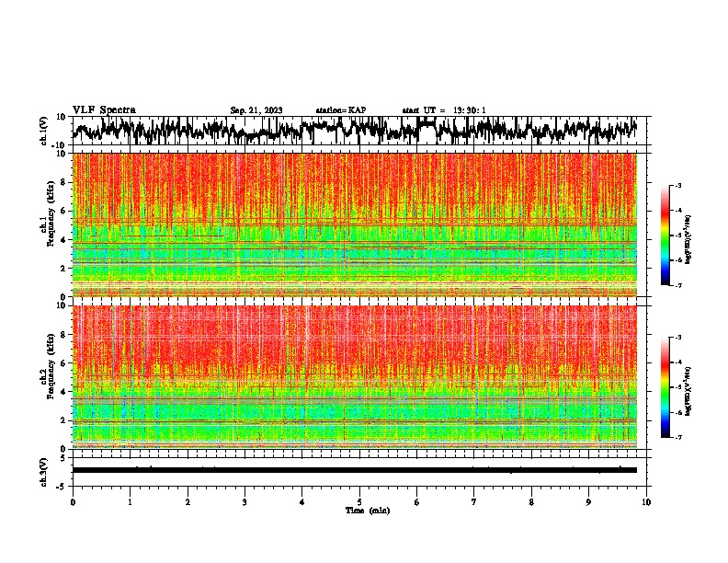
Task: Click the "start UT = 13:30: 1" text
Action: pos(444,110)
